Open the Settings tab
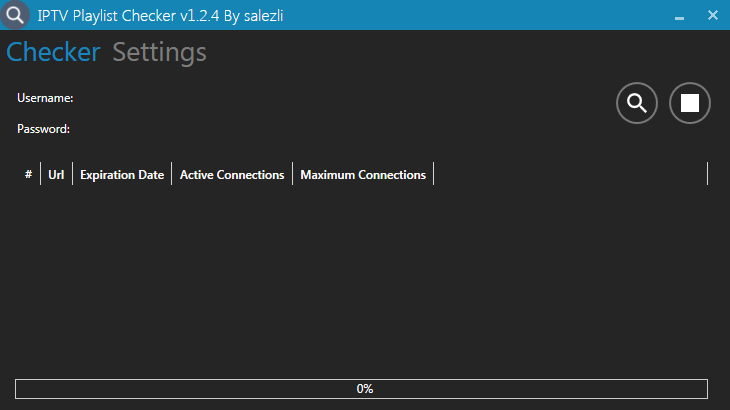The image size is (730, 410). pos(159,52)
